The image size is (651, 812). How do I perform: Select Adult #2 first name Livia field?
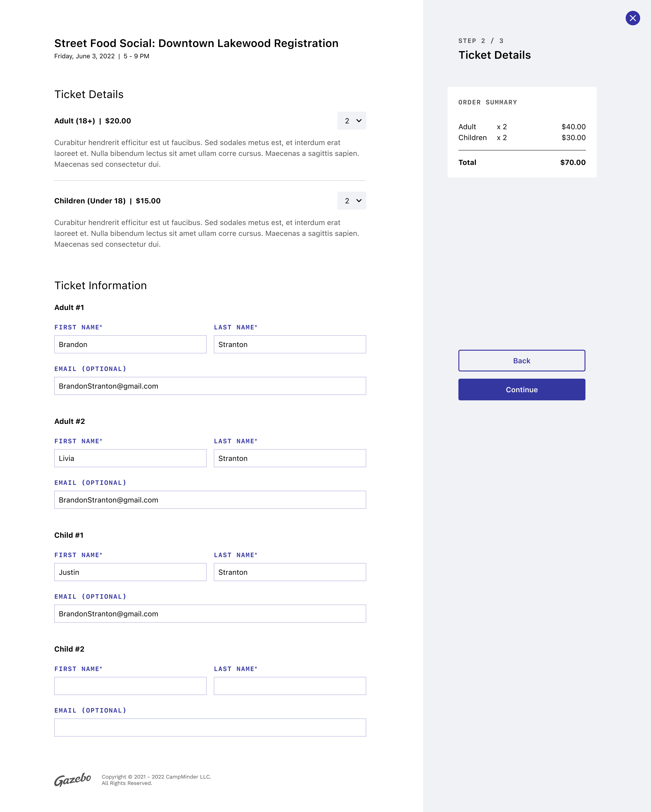point(130,458)
